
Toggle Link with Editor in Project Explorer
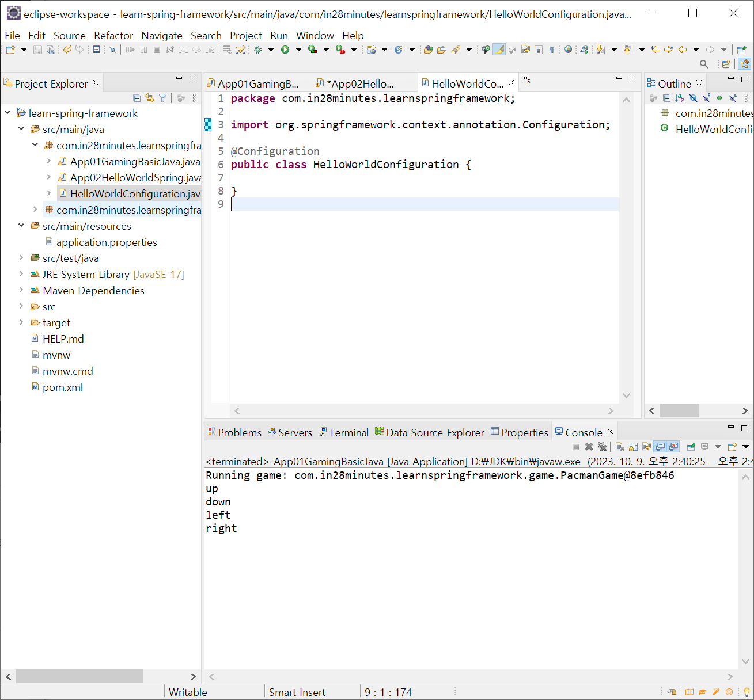[x=150, y=98]
